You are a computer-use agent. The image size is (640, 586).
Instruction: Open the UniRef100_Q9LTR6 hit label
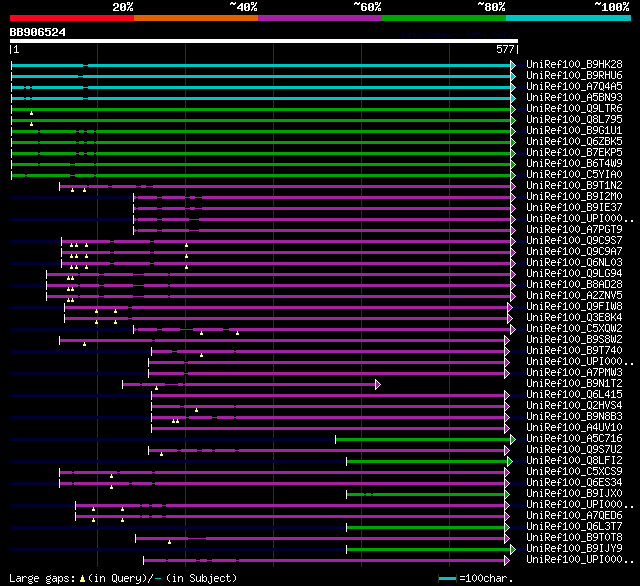(574, 109)
